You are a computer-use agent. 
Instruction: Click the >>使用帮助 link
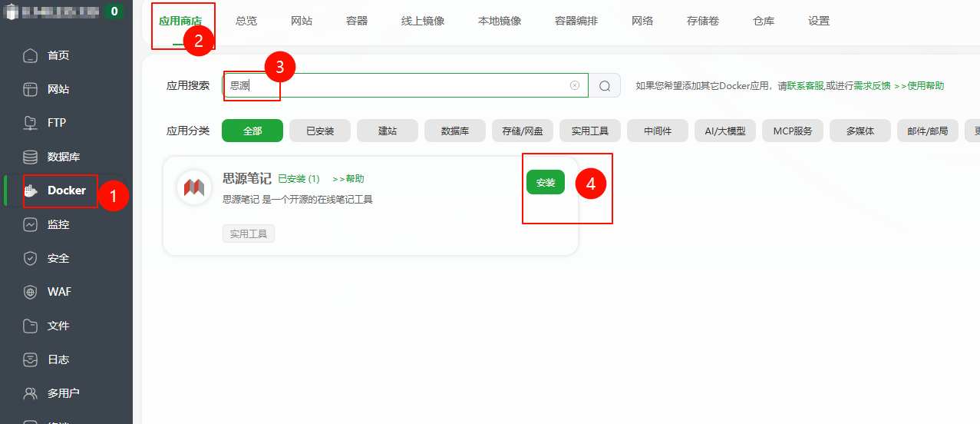pos(919,86)
